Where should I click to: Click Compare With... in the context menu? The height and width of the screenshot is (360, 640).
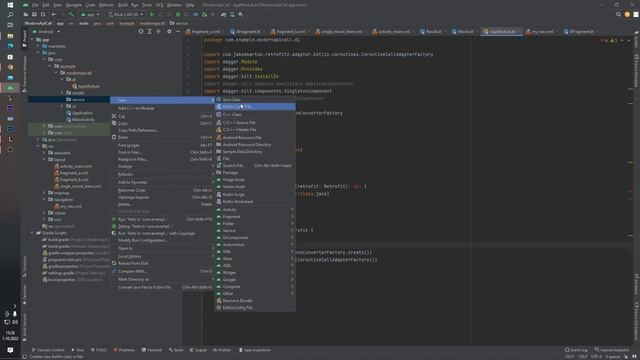(162, 271)
